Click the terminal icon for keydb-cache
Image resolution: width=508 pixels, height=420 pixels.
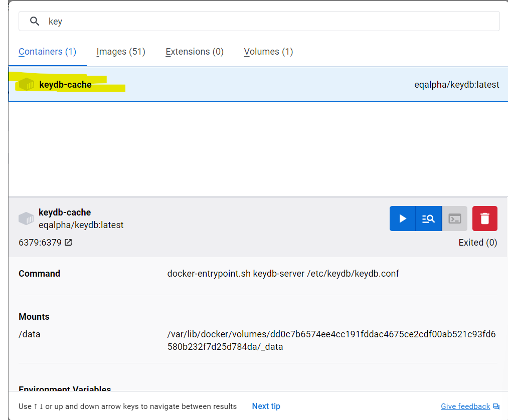[454, 219]
